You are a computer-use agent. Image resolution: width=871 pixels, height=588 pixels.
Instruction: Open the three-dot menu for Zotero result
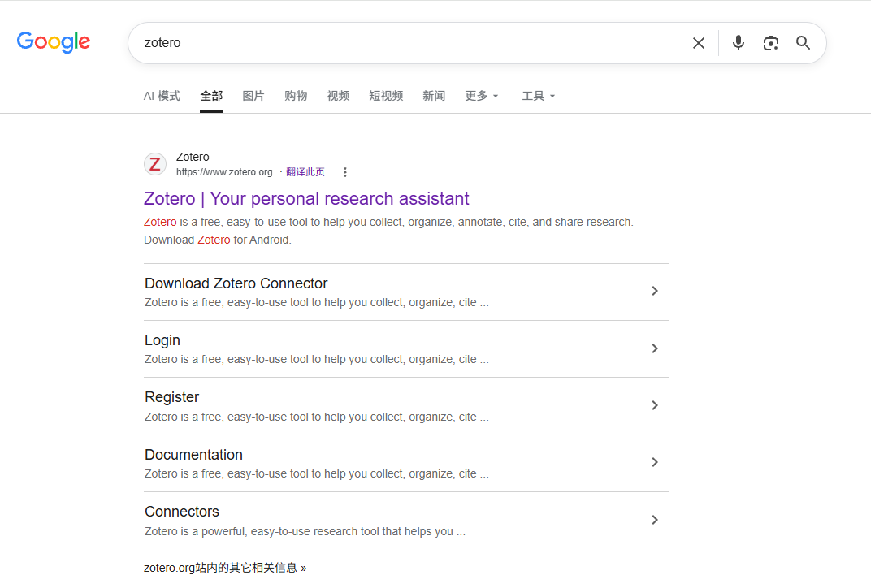pyautogui.click(x=345, y=172)
